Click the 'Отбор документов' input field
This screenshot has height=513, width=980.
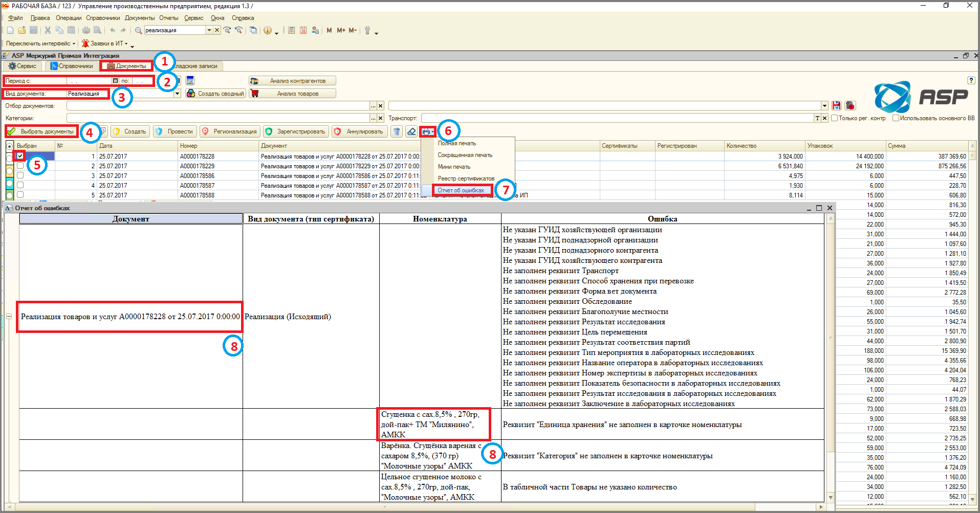click(x=219, y=106)
